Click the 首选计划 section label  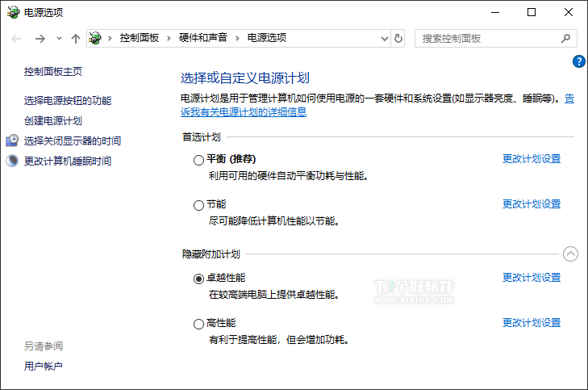tap(202, 137)
